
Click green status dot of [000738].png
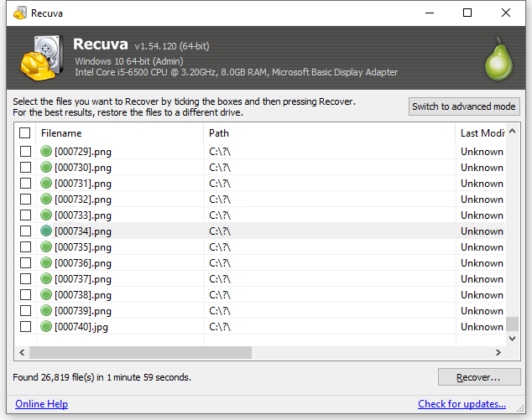(x=46, y=295)
